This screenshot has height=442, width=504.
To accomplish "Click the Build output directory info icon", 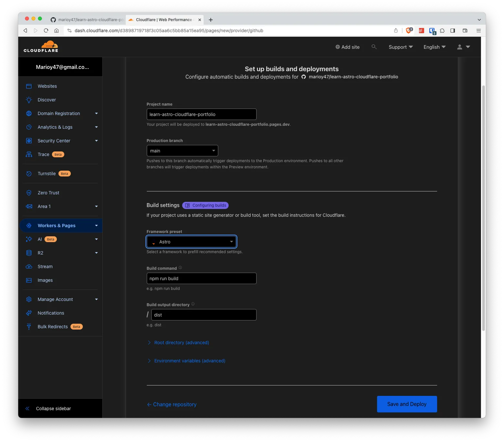I will tap(193, 304).
